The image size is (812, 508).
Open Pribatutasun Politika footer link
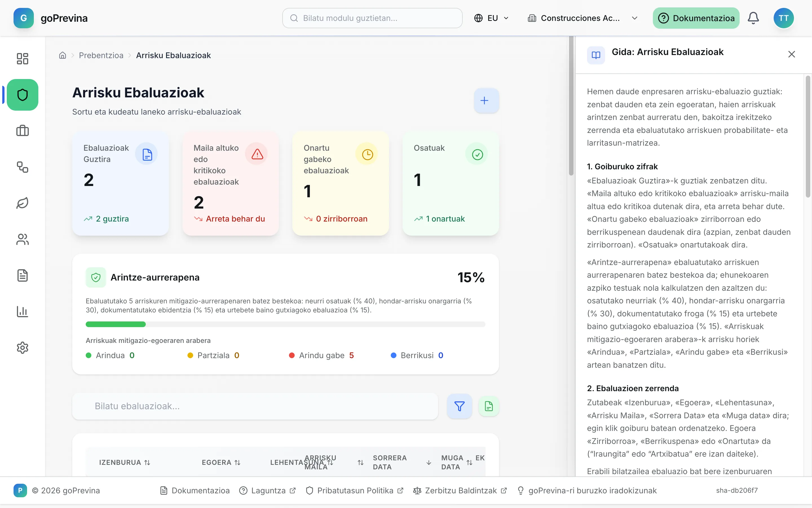(355, 491)
